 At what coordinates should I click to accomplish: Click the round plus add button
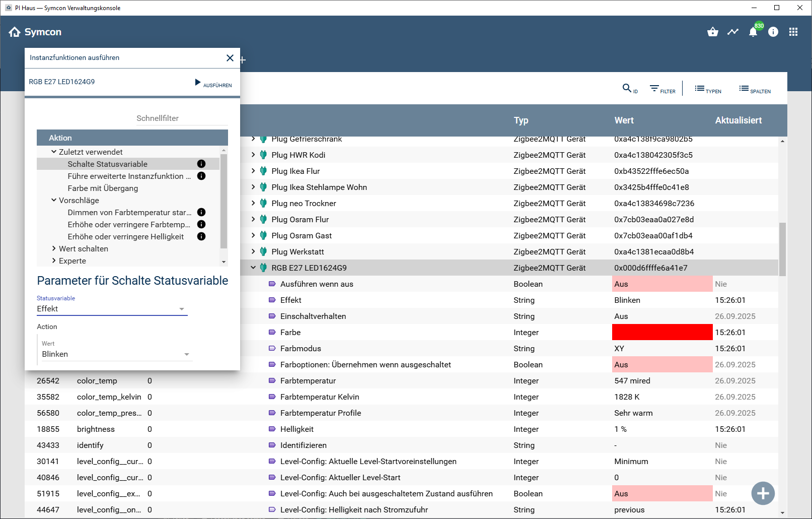pos(763,493)
